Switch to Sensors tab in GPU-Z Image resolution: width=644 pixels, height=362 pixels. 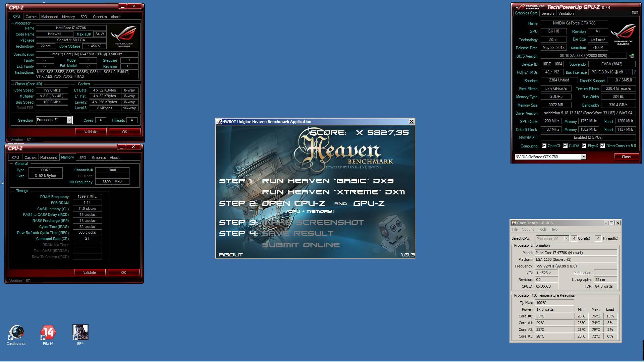click(548, 13)
